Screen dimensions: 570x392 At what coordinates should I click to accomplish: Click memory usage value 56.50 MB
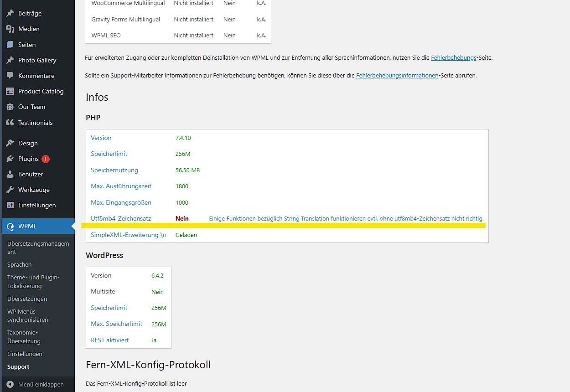pos(187,170)
